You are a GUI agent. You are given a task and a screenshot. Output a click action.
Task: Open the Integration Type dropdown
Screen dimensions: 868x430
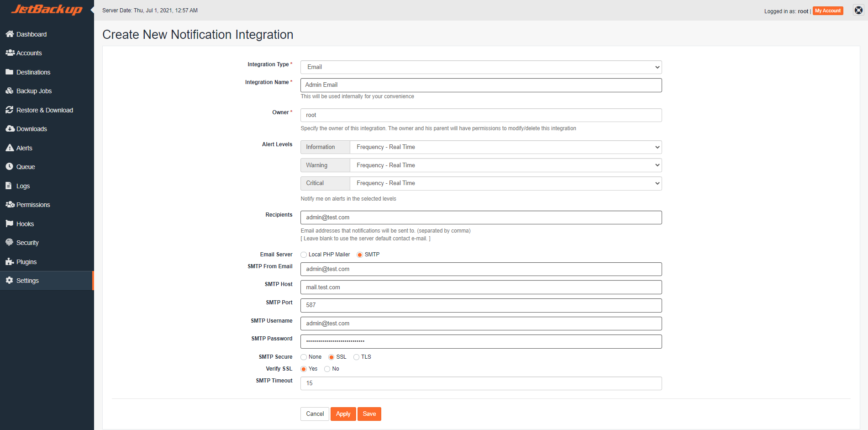(481, 67)
